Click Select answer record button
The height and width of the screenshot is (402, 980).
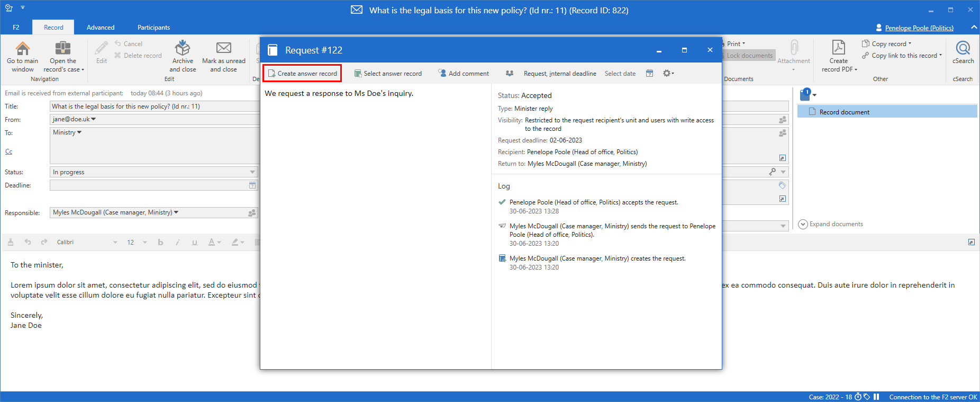pos(388,74)
